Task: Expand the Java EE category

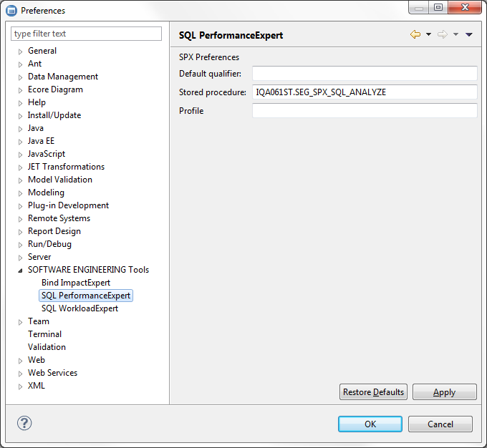Action: coord(21,142)
